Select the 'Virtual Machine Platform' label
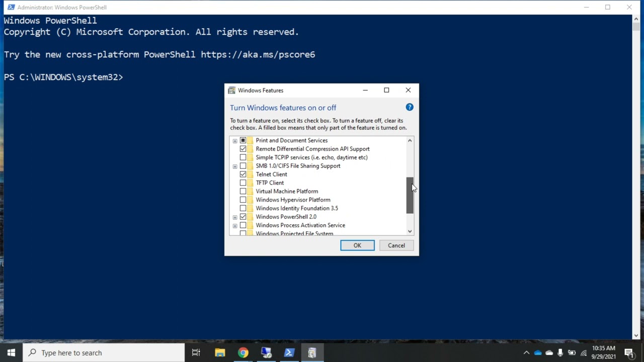 287,192
